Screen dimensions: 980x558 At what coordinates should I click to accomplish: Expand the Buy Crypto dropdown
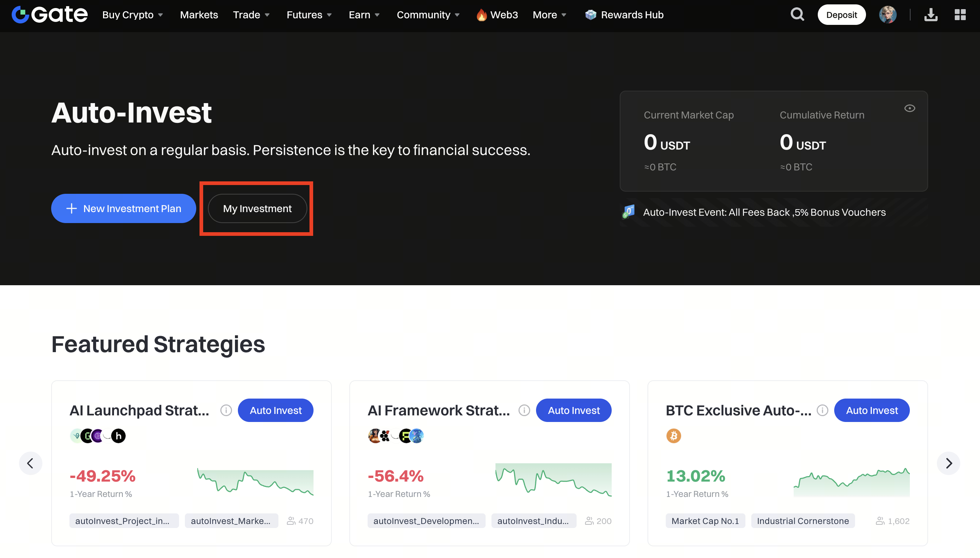coord(133,15)
